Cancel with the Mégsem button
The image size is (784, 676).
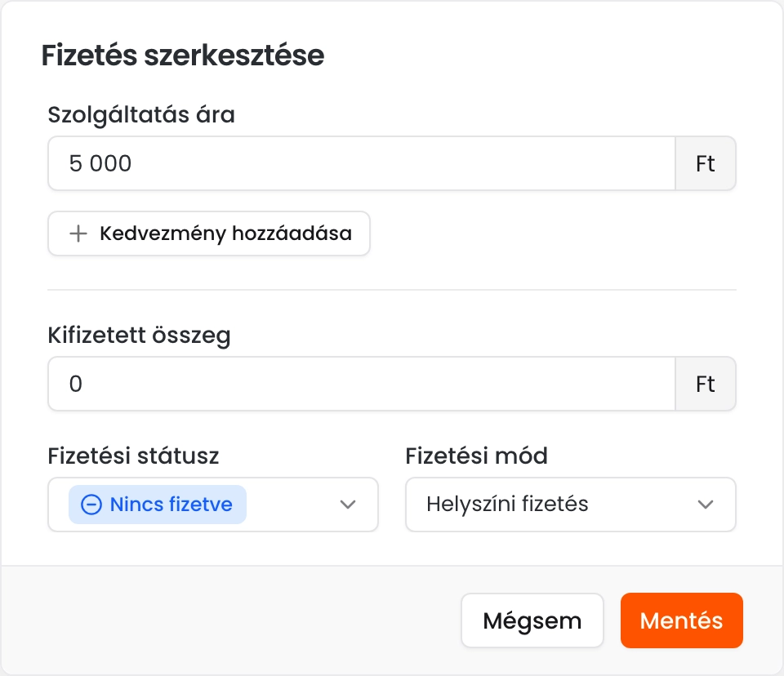[x=532, y=620]
